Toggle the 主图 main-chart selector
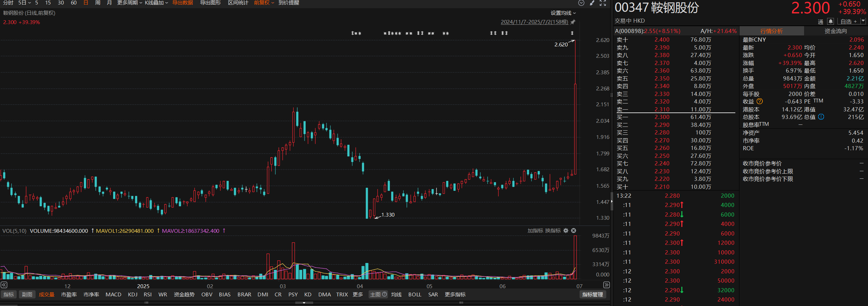 (375, 294)
